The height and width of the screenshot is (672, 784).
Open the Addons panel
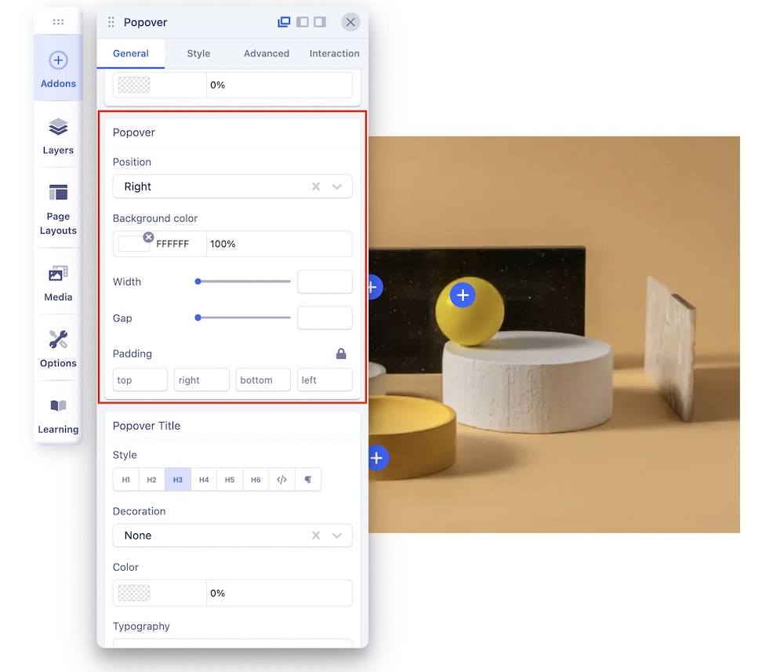pos(58,68)
